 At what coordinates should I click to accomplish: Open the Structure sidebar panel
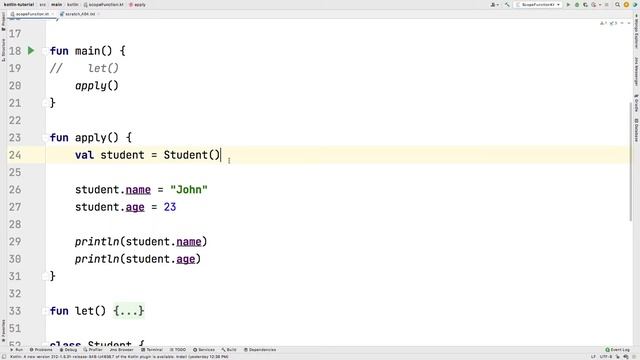coord(3,50)
